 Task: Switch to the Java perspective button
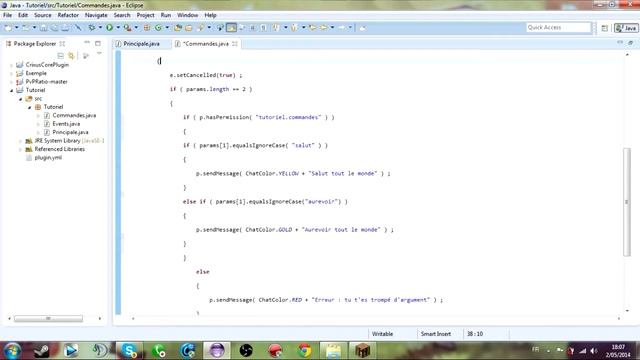pos(626,28)
